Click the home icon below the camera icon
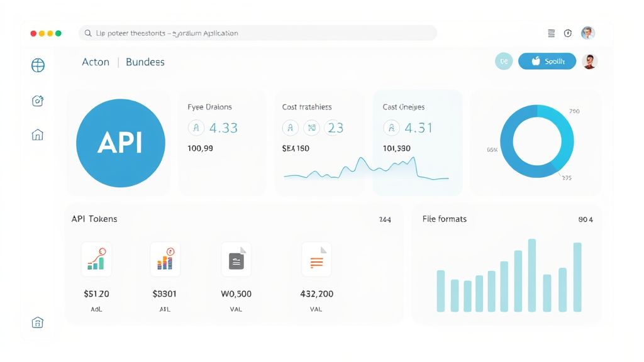This screenshot has height=362, width=644. click(38, 134)
